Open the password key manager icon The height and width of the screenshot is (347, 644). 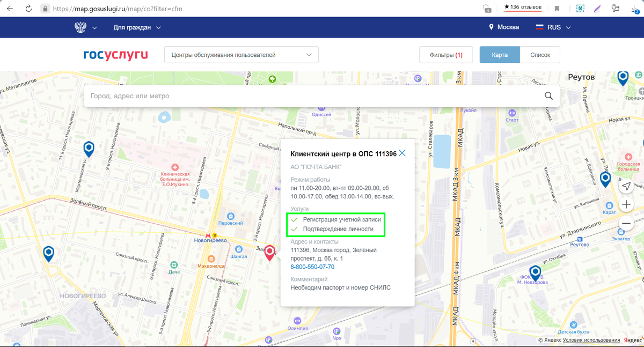616,9
